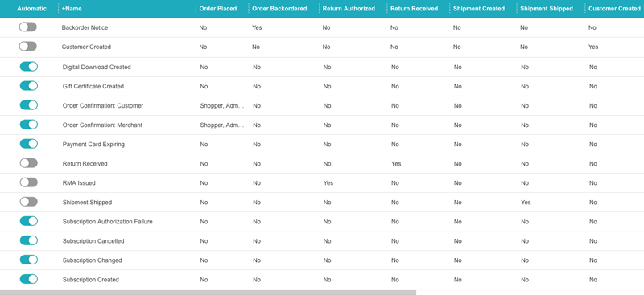Click Order Placed value for Order Confirmation: Customer
The height and width of the screenshot is (295, 644).
tap(222, 105)
